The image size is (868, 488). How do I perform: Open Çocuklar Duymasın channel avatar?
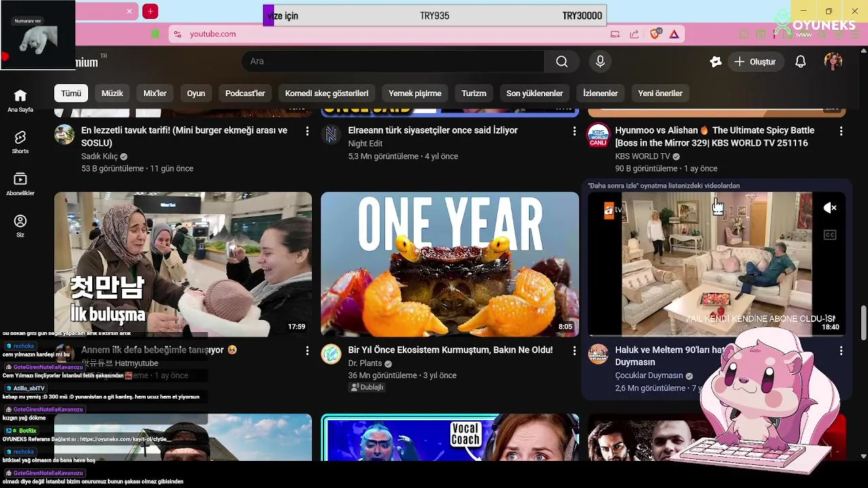pyautogui.click(x=598, y=354)
